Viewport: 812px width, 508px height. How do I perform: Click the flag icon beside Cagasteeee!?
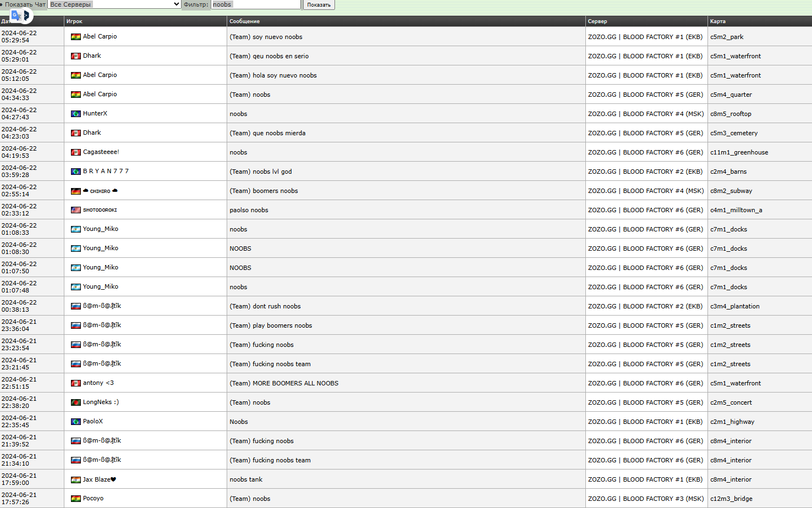(76, 152)
